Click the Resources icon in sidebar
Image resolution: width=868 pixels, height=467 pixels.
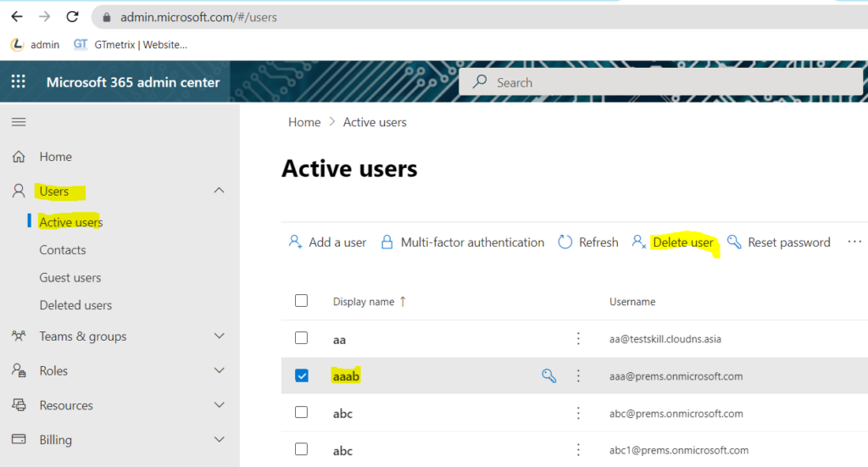tap(19, 405)
